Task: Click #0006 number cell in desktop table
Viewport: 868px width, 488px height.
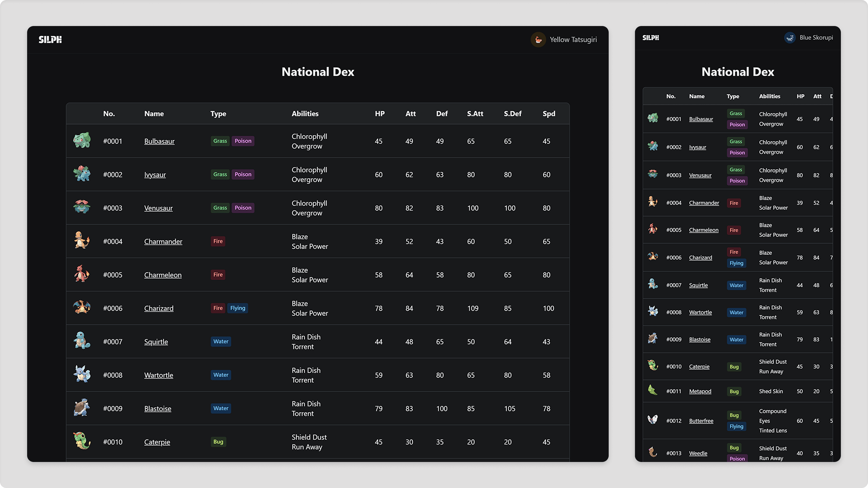Action: pyautogui.click(x=113, y=308)
